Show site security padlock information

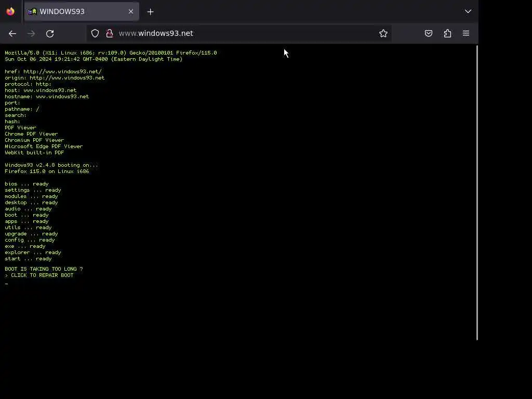pos(109,33)
